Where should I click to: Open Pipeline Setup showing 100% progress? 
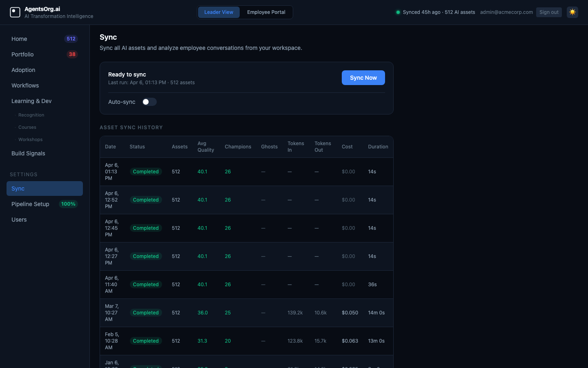coord(30,204)
